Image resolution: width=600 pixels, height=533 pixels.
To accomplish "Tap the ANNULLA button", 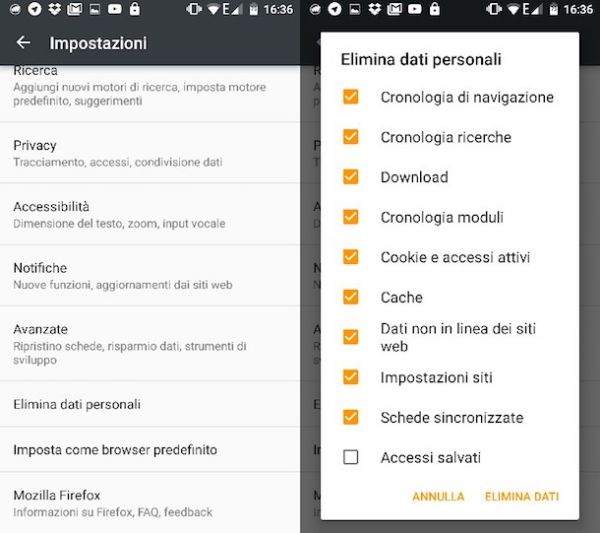I will pyautogui.click(x=438, y=496).
